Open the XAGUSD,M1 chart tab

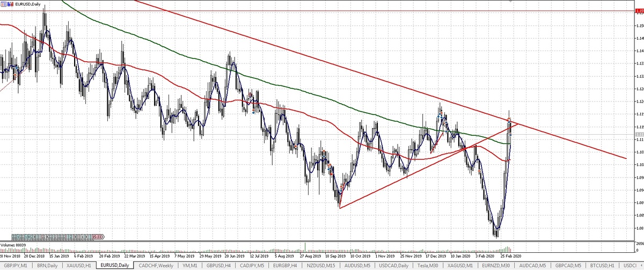point(460,265)
